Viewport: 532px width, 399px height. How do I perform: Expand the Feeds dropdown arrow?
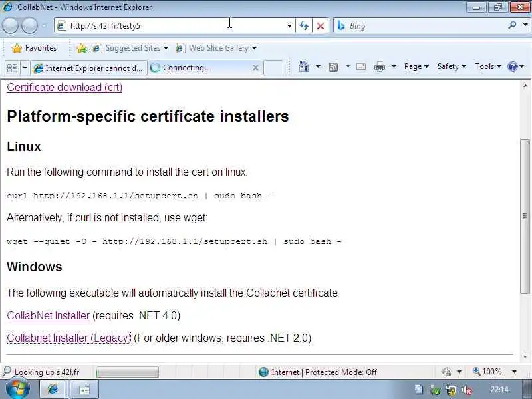(x=348, y=66)
